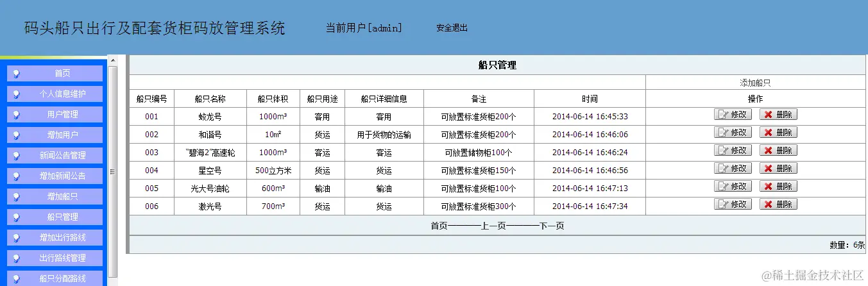Click the volume cell 500立方米
This screenshot has width=868, height=286.
coord(273,171)
